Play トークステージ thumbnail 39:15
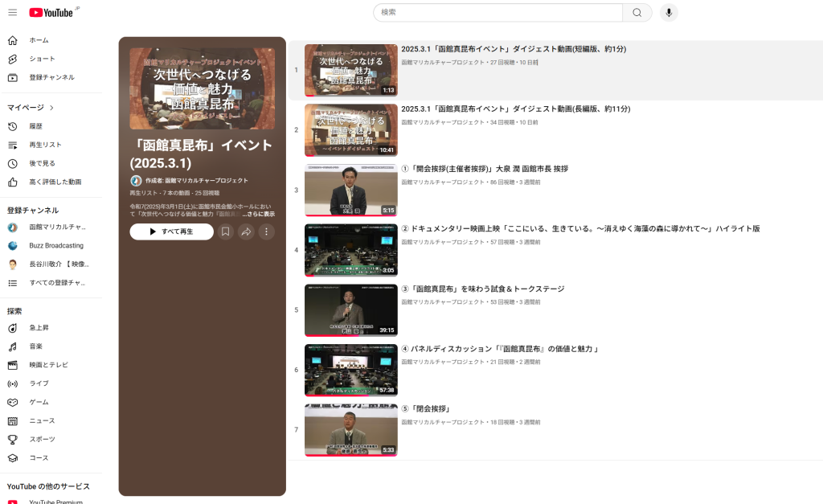This screenshot has width=823, height=504. [x=351, y=310]
